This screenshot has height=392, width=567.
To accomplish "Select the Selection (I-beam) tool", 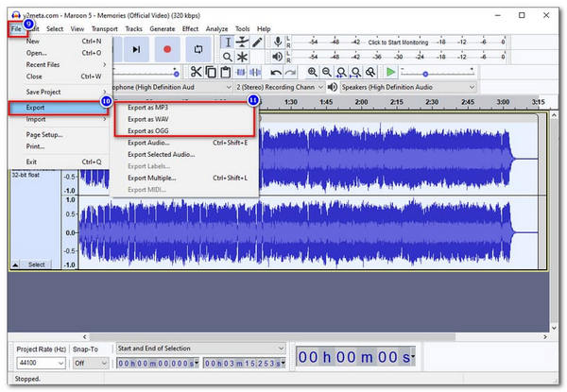I will 228,43.
